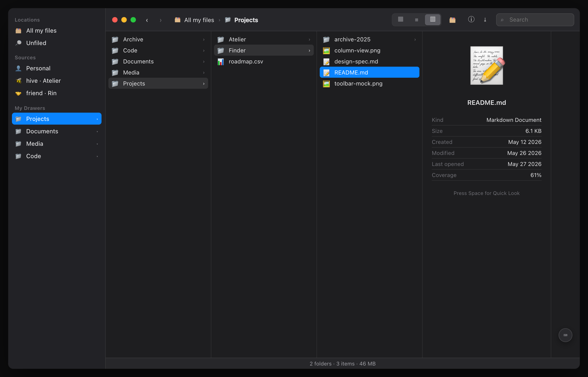Screen dimensions: 588x377
Task: Click the README.md preview thumbnail
Action: tap(487, 65)
